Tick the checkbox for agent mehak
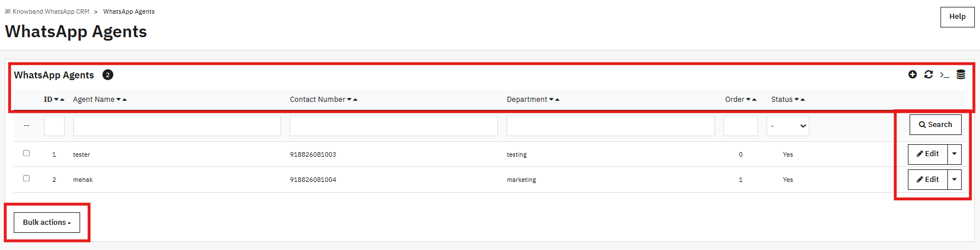The image size is (980, 250). click(26, 178)
